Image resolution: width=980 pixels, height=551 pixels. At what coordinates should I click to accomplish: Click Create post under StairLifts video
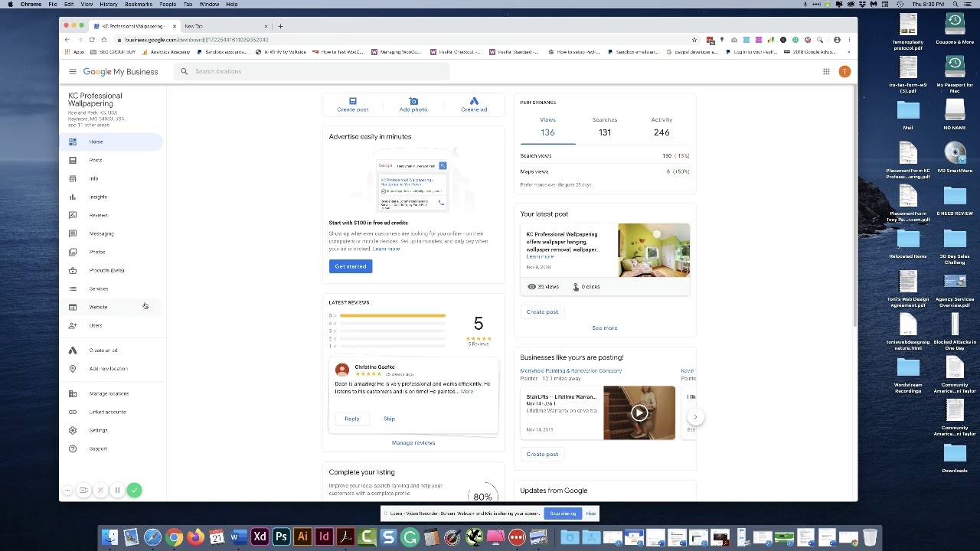[542, 454]
